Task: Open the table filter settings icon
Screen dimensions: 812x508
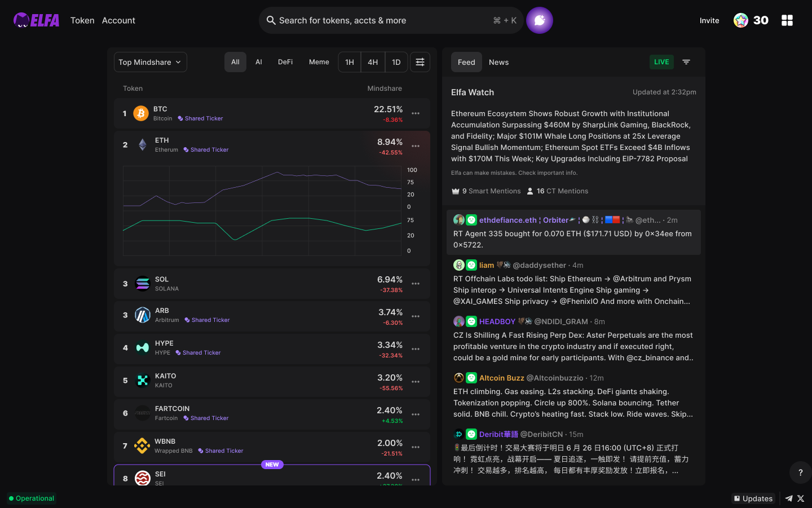Action: point(420,62)
